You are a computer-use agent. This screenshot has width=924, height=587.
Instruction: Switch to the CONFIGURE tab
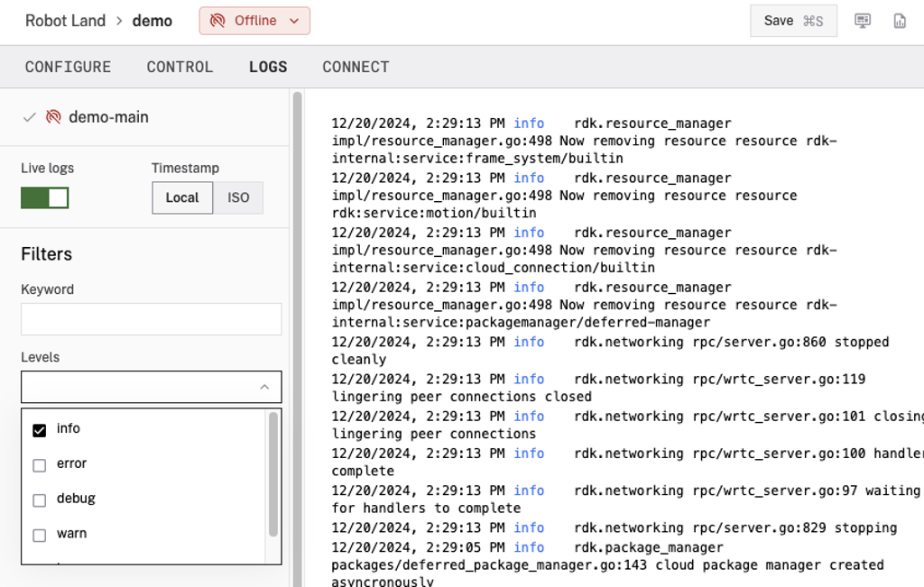[x=68, y=66]
